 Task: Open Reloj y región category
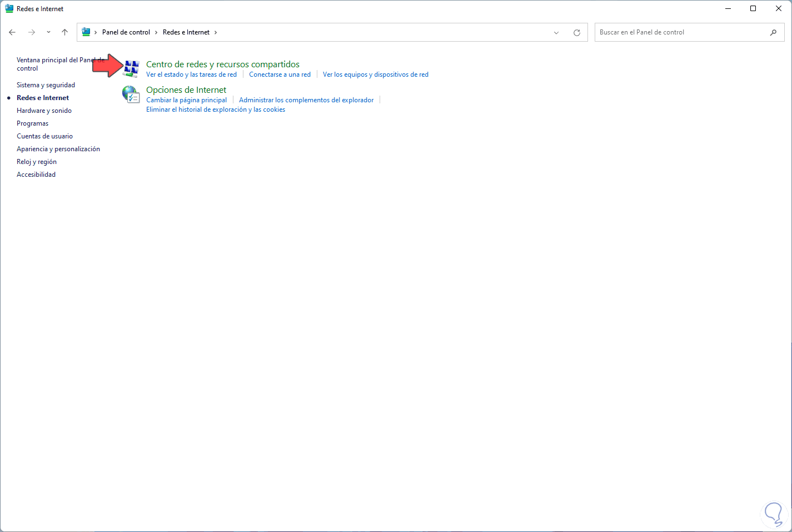pos(37,162)
